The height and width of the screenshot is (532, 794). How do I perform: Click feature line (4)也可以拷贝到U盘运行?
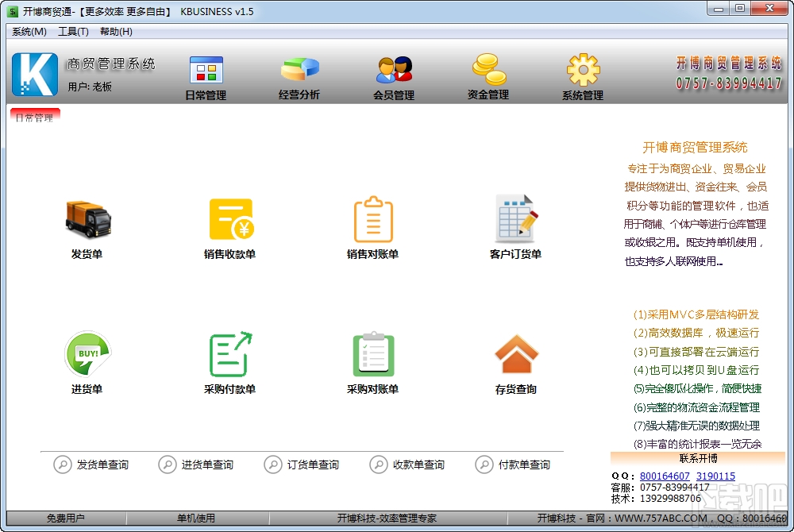click(696, 370)
